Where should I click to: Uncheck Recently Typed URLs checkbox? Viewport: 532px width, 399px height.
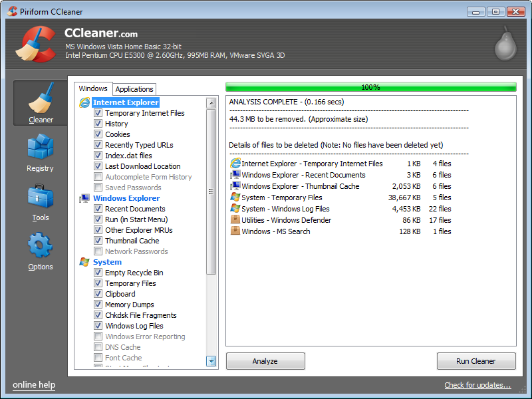(98, 144)
